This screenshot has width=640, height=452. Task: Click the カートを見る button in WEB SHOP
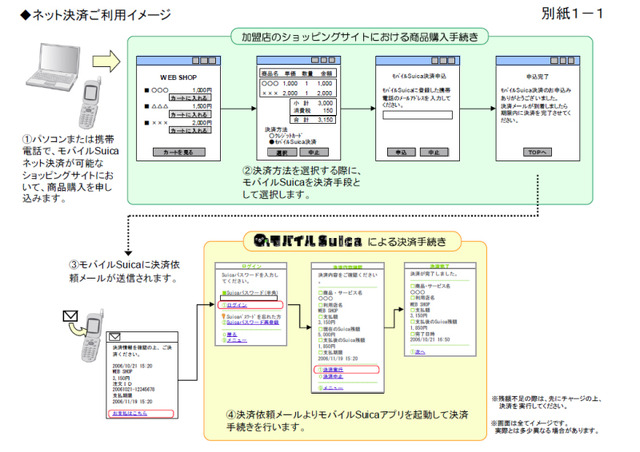coord(179,152)
